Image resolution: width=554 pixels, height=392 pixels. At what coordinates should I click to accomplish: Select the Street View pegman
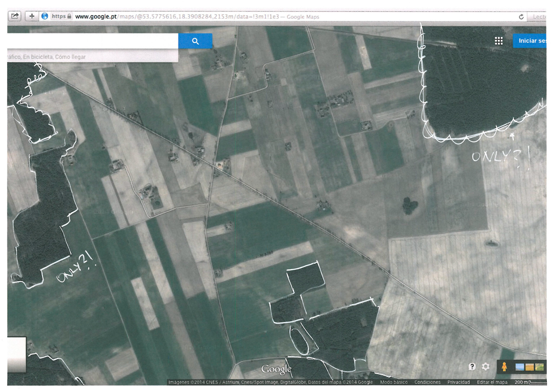click(x=504, y=367)
